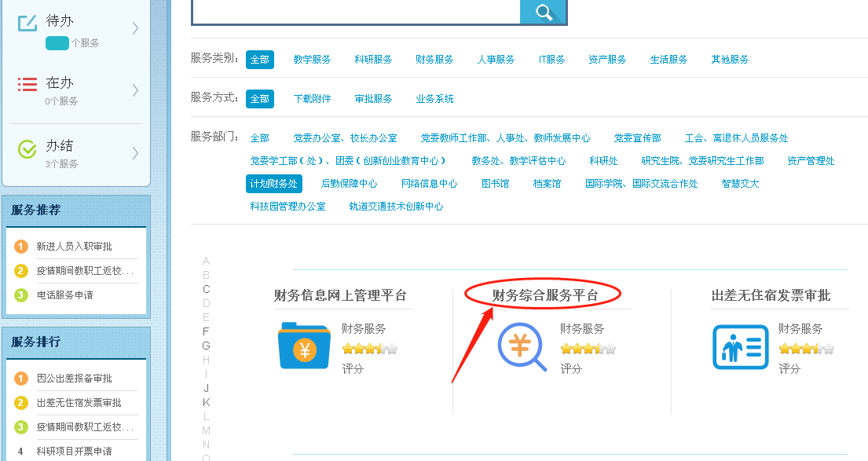868x461 pixels.
Task: Choose department 网络信息中心
Action: 429,183
